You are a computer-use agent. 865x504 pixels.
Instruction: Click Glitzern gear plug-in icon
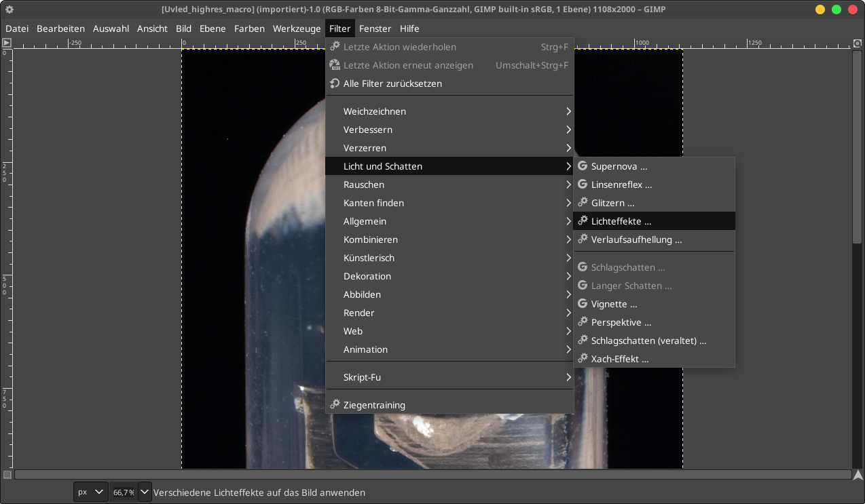(583, 203)
